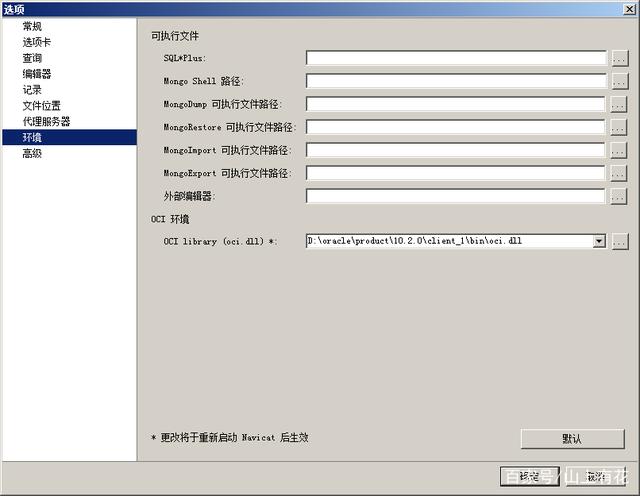Browse for MongoDump executable path
This screenshot has width=640, height=496.
619,104
